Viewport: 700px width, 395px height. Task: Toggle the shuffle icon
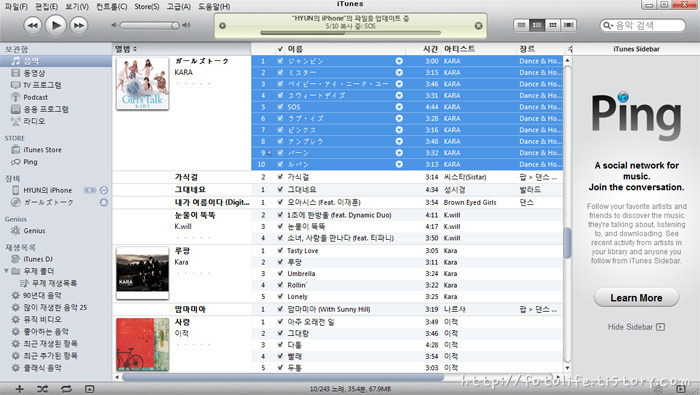click(x=42, y=389)
